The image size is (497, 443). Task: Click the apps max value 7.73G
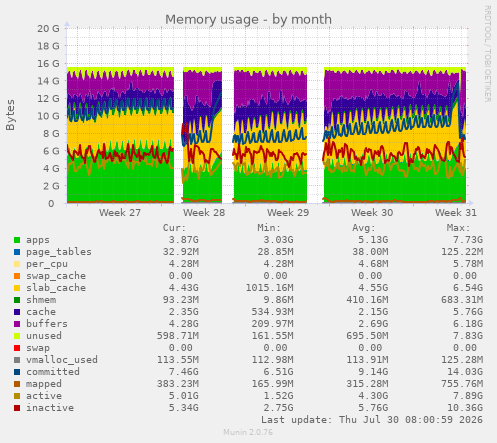point(468,240)
